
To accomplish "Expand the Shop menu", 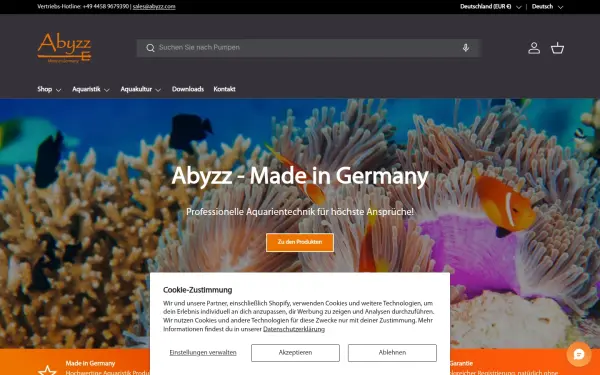I will click(x=49, y=89).
